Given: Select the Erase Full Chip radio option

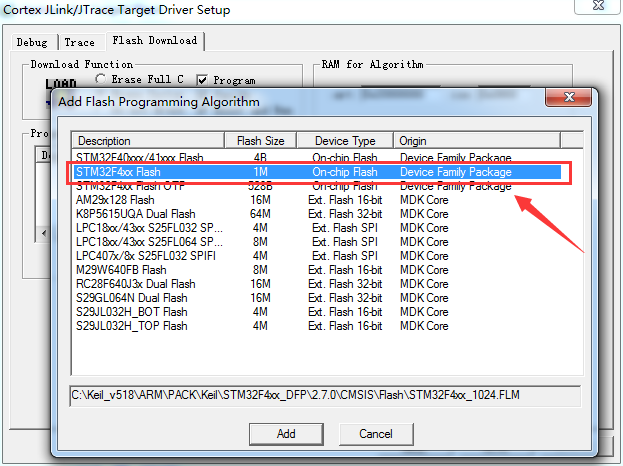Looking at the screenshot, I should [x=139, y=79].
